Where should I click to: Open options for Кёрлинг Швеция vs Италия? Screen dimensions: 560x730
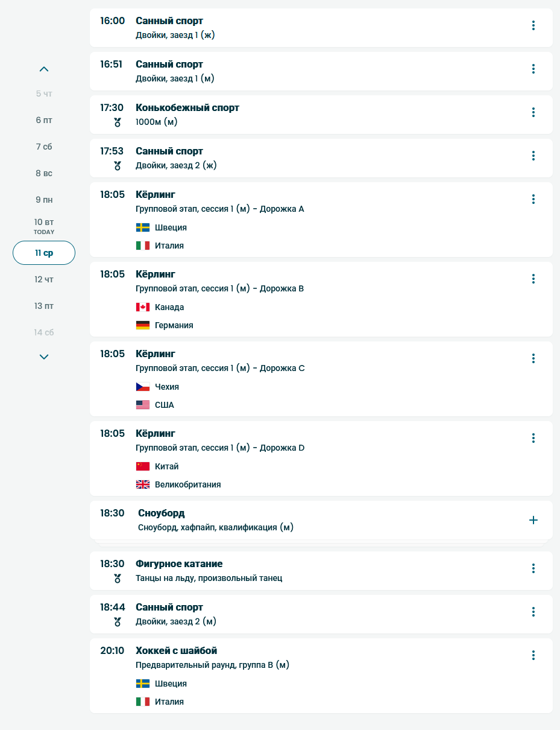tap(533, 199)
